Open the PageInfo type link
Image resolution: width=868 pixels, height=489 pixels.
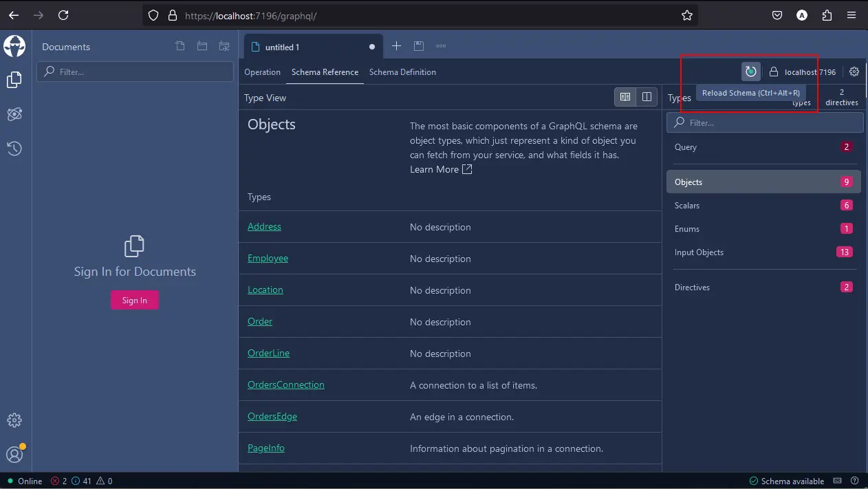[x=266, y=448]
